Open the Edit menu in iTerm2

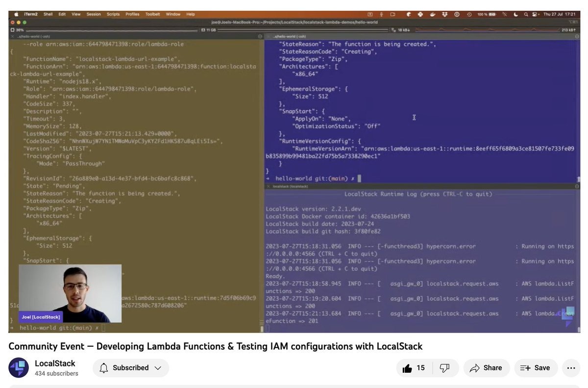(62, 14)
